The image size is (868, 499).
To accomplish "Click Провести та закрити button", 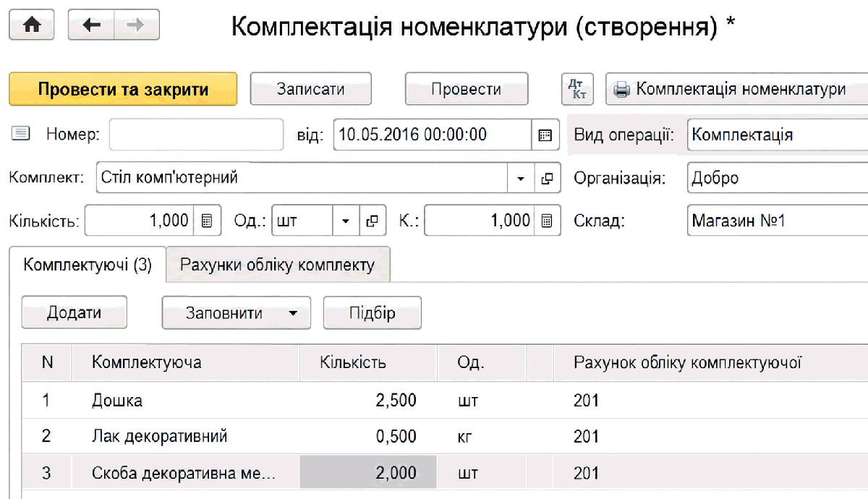I will click(x=123, y=89).
